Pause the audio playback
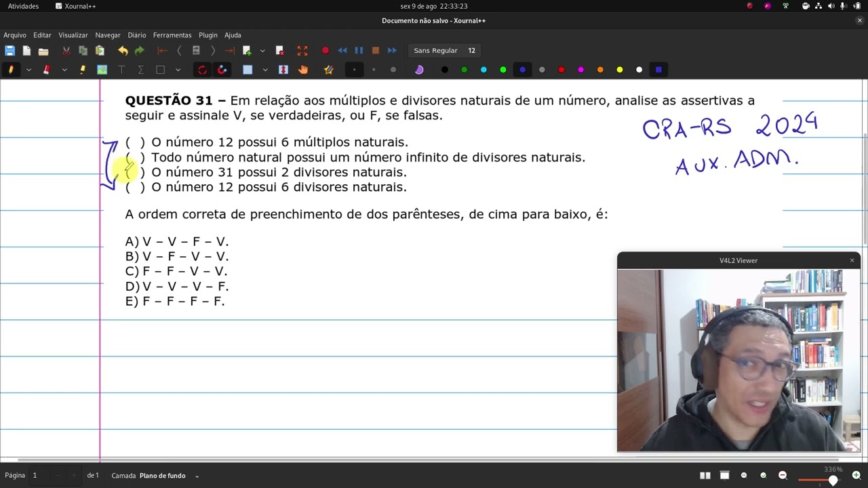868x488 pixels. click(x=359, y=51)
